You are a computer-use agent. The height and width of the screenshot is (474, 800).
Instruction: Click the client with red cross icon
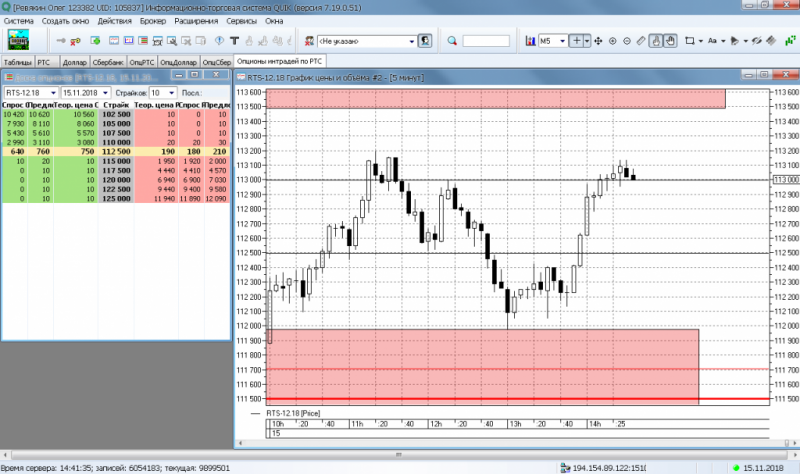pos(309,41)
